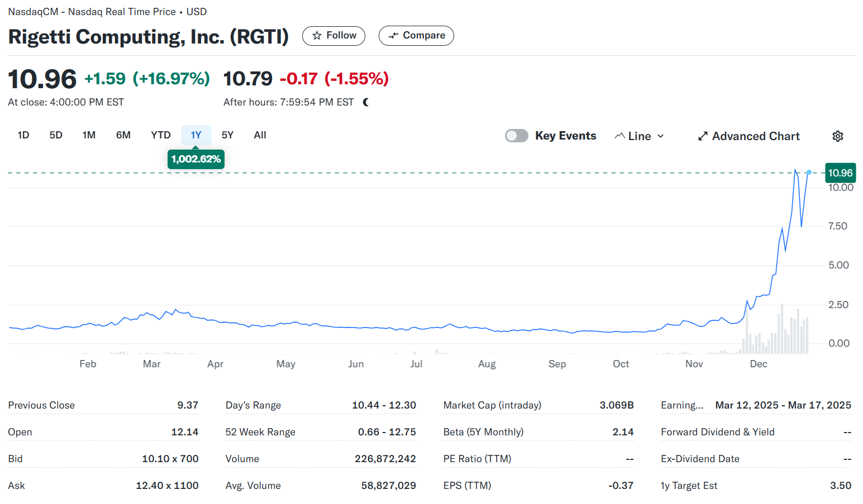Viewport: 863px width, 504px height.
Task: Switch to the 6M range
Action: (123, 135)
